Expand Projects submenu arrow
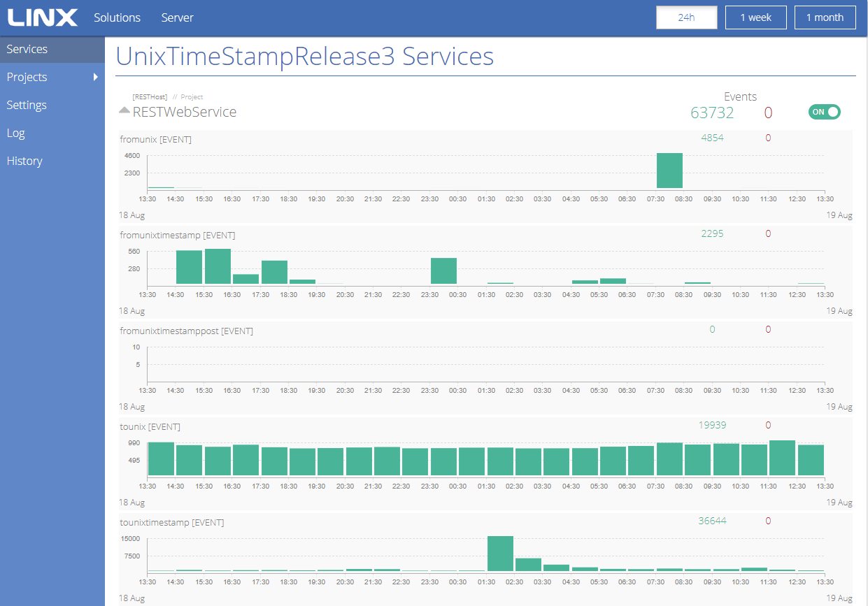This screenshot has height=606, width=868. pyautogui.click(x=96, y=77)
